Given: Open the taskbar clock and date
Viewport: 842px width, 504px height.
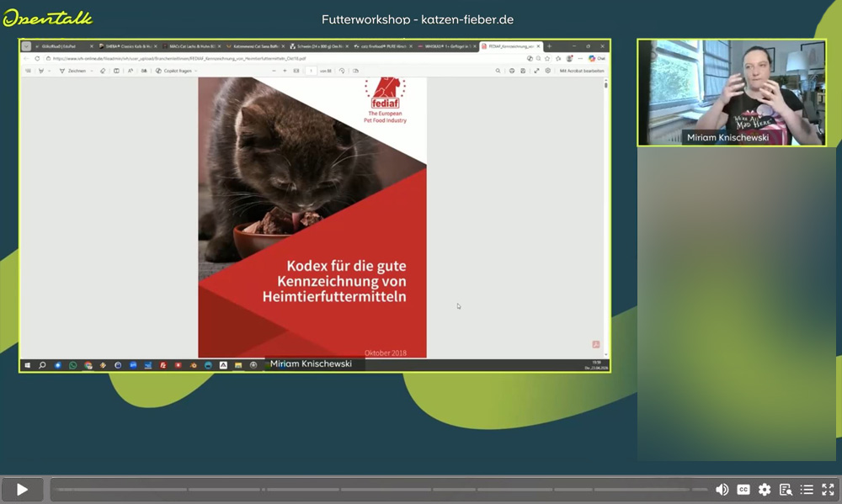Looking at the screenshot, I should pyautogui.click(x=597, y=365).
